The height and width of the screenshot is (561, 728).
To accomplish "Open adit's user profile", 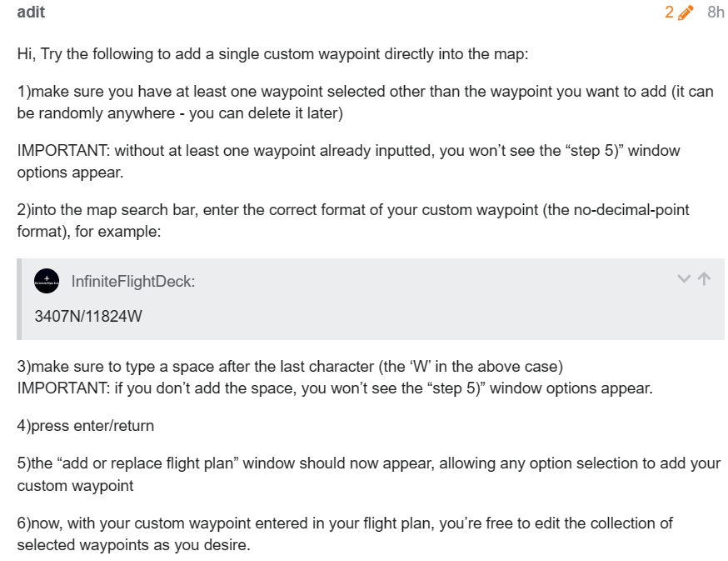I will tap(31, 12).
